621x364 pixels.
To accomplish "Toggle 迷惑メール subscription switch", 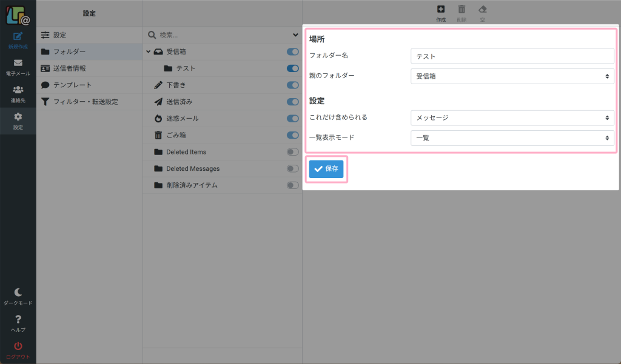I will coord(293,118).
